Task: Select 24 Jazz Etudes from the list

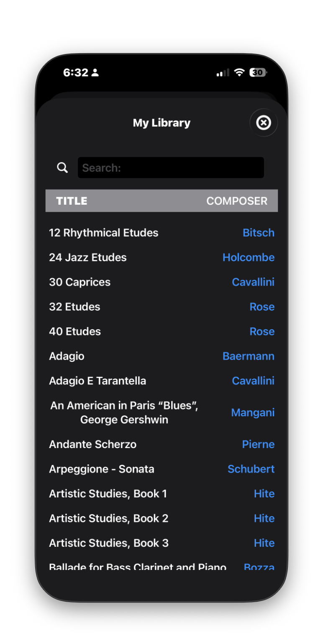Action: click(88, 257)
